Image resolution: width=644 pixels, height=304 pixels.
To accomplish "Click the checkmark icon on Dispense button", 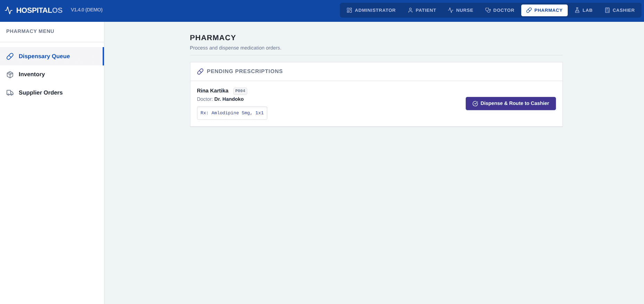I will tap(475, 104).
